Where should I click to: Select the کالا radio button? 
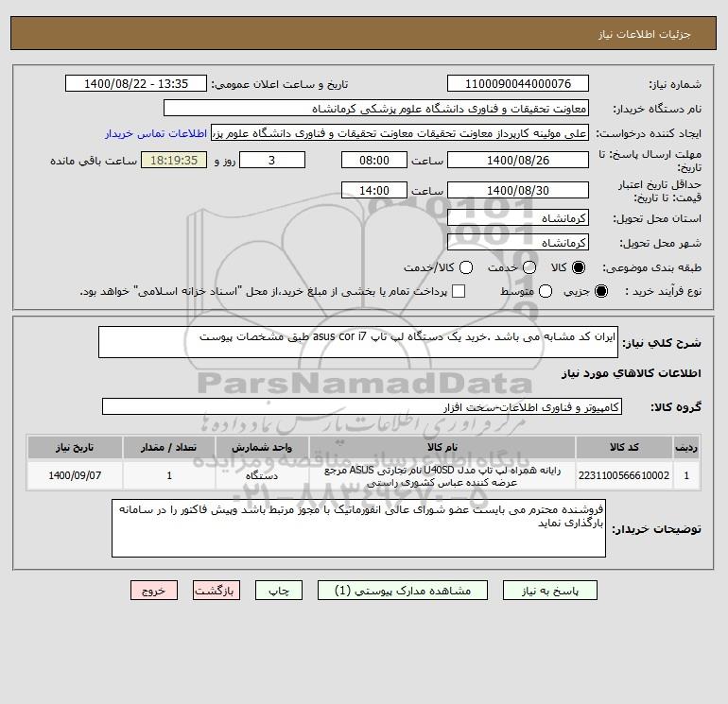click(579, 267)
